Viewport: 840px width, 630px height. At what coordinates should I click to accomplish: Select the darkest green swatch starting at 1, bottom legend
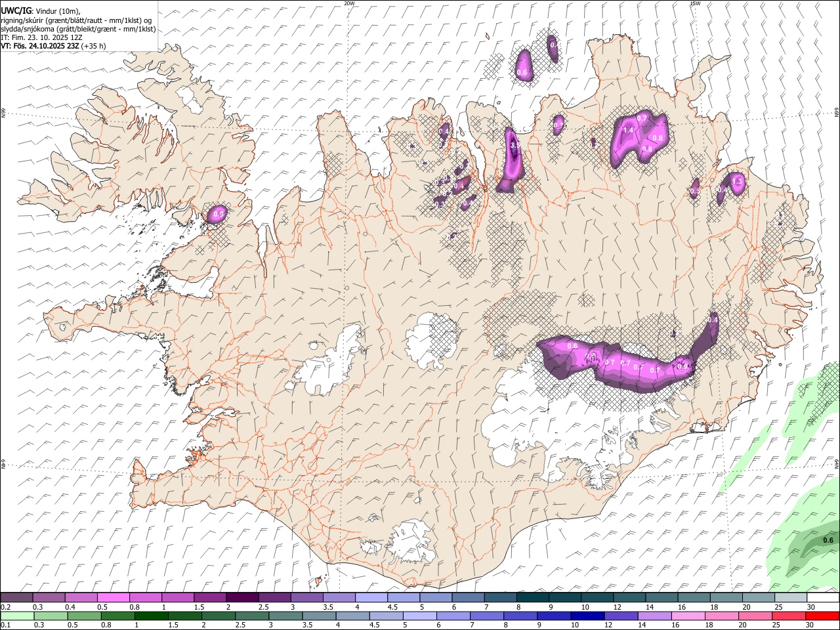coord(152,616)
